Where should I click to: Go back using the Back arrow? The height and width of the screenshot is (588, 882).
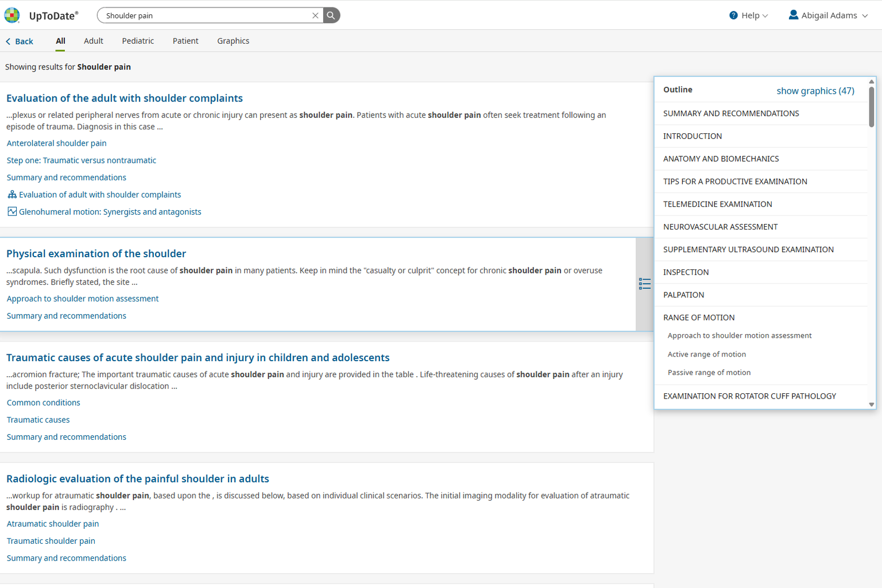tap(8, 41)
